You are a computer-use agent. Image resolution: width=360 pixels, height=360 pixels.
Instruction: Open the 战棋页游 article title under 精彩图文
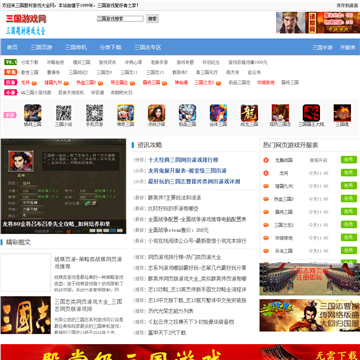coord(88,263)
